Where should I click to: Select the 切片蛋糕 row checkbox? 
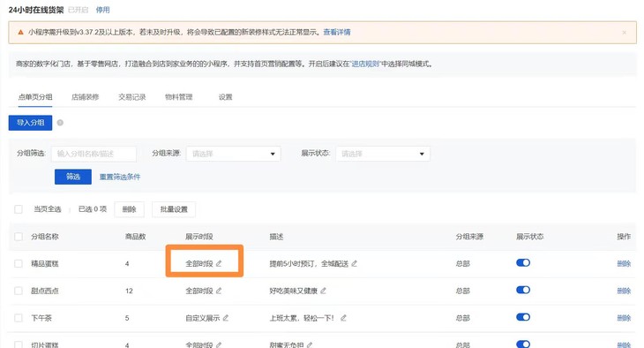pos(19,344)
